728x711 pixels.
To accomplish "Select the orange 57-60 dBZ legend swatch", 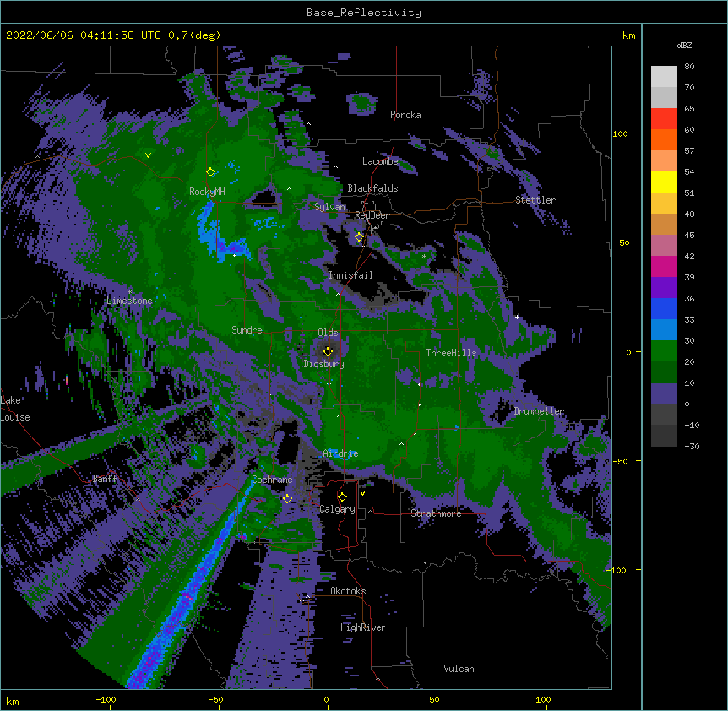I will tap(664, 139).
